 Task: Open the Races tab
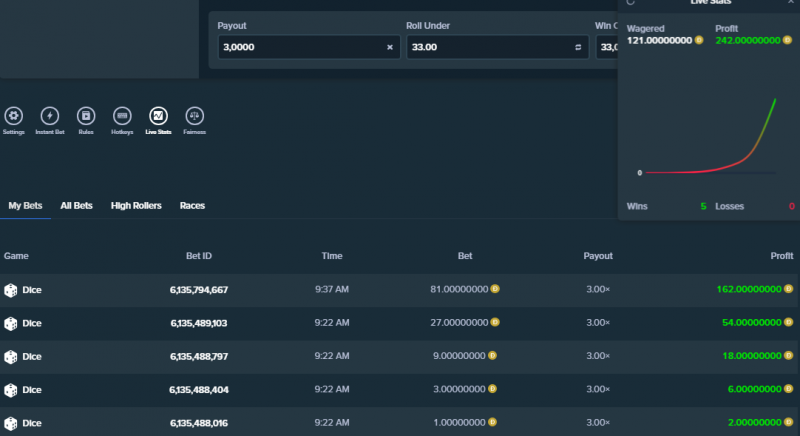tap(192, 206)
